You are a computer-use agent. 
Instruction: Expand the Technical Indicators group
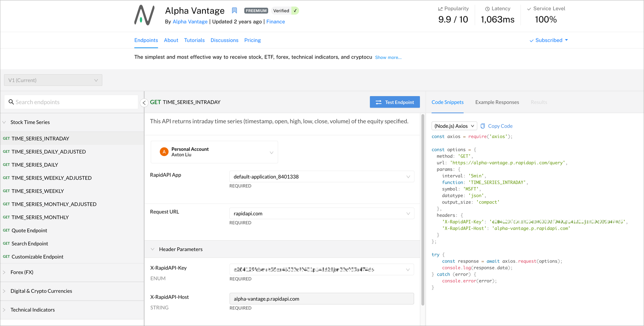(33, 310)
